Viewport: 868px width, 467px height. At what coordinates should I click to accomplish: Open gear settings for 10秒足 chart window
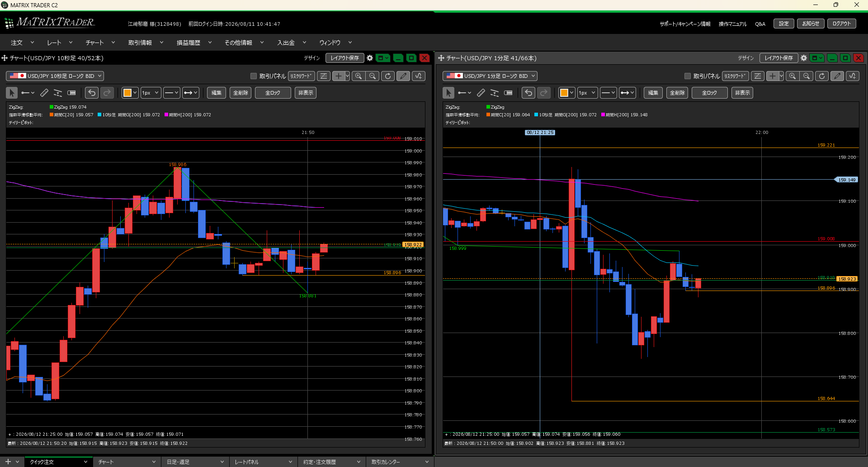(x=370, y=58)
